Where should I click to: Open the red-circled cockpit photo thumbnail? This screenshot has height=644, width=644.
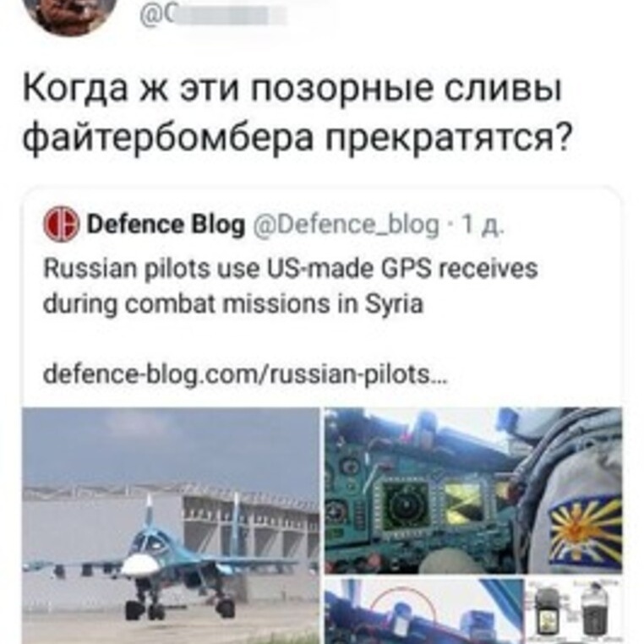tap(424, 611)
